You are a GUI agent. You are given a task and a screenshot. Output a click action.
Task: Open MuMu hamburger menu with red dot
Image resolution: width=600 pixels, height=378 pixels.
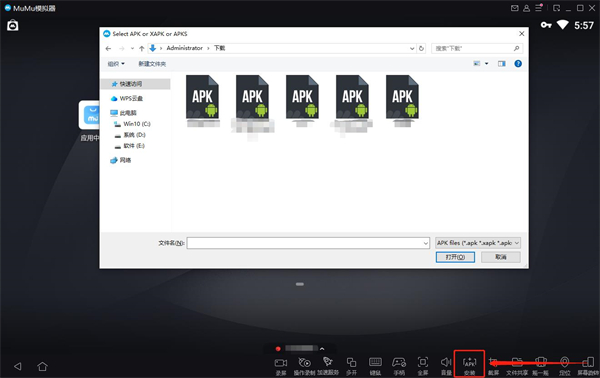click(x=539, y=8)
